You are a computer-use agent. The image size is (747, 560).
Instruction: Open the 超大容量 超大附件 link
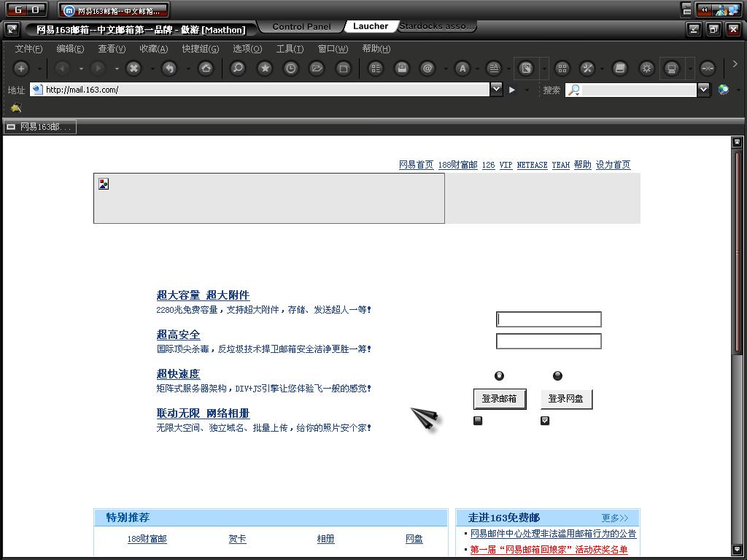click(203, 295)
